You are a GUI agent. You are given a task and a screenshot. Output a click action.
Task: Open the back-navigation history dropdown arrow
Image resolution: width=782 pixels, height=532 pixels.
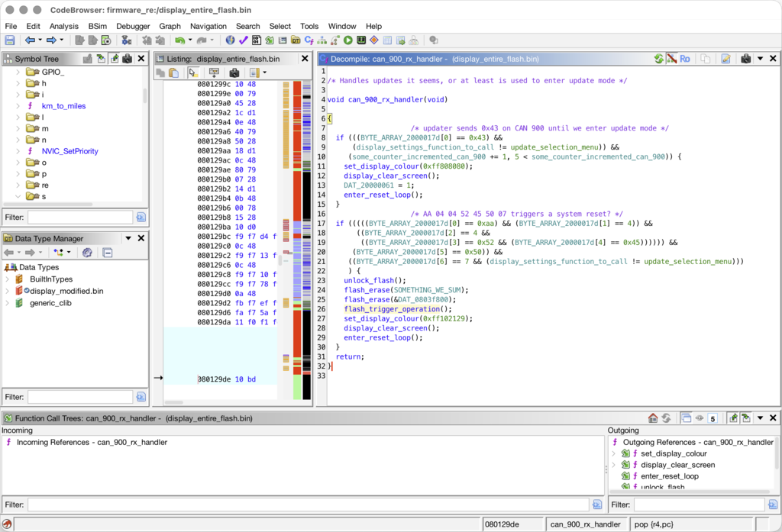pyautogui.click(x=40, y=40)
